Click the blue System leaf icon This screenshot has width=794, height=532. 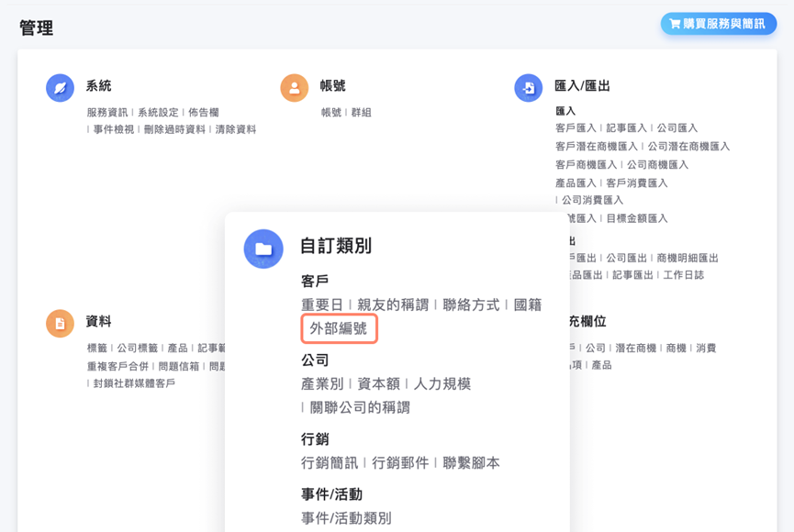[60, 88]
